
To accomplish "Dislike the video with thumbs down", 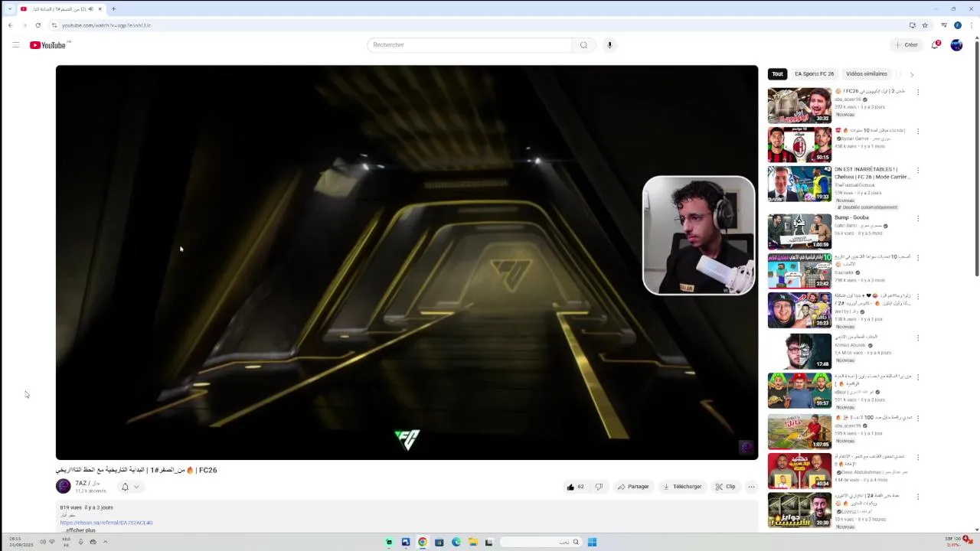I will (x=599, y=487).
